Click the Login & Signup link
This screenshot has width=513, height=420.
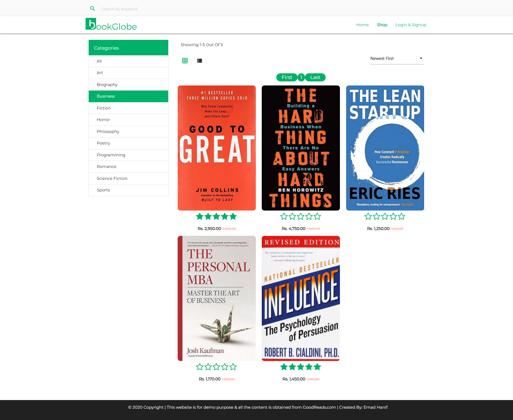click(411, 25)
